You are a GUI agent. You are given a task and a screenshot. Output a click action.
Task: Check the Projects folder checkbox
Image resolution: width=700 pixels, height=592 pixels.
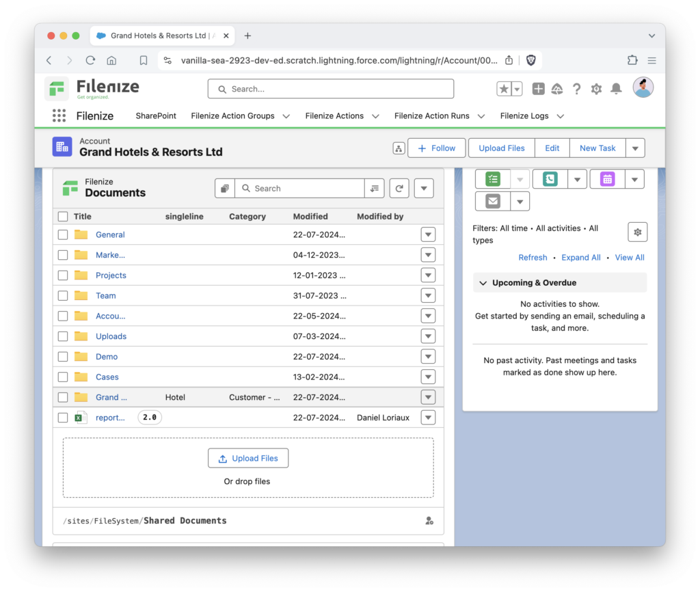(x=63, y=275)
